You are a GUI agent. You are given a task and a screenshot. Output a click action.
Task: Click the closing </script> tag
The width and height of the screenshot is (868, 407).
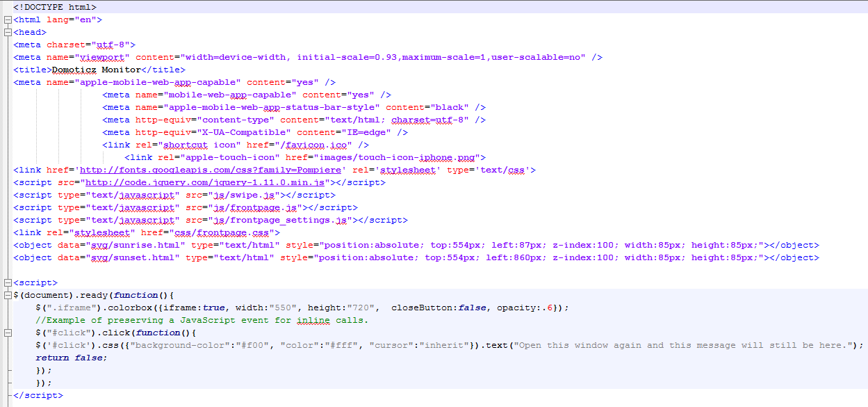click(x=38, y=395)
